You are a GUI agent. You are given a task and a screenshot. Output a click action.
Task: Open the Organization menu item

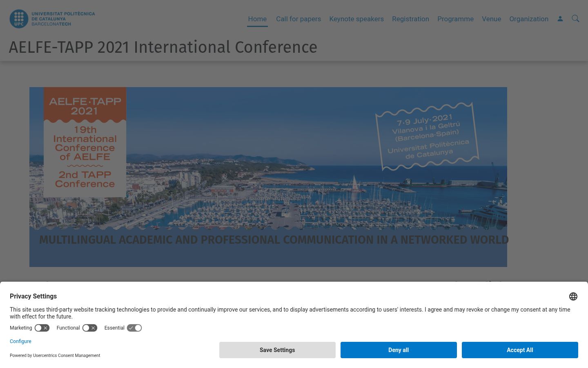pos(529,19)
